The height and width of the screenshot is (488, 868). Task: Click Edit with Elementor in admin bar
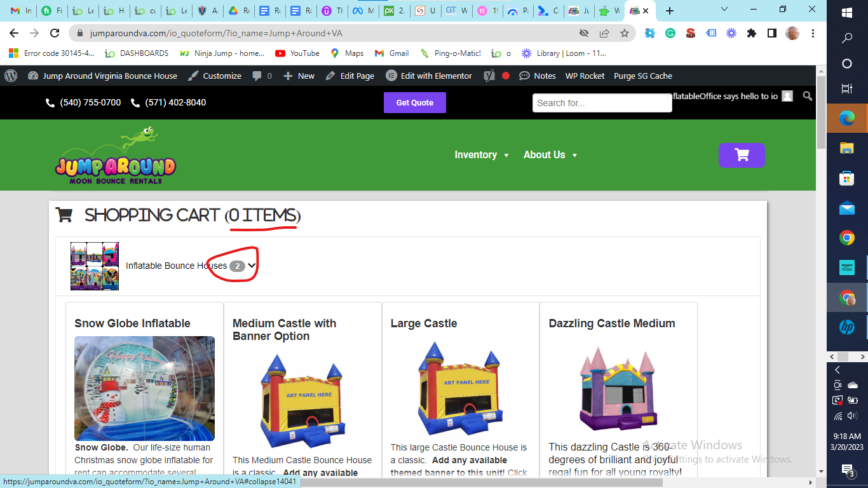click(x=429, y=76)
